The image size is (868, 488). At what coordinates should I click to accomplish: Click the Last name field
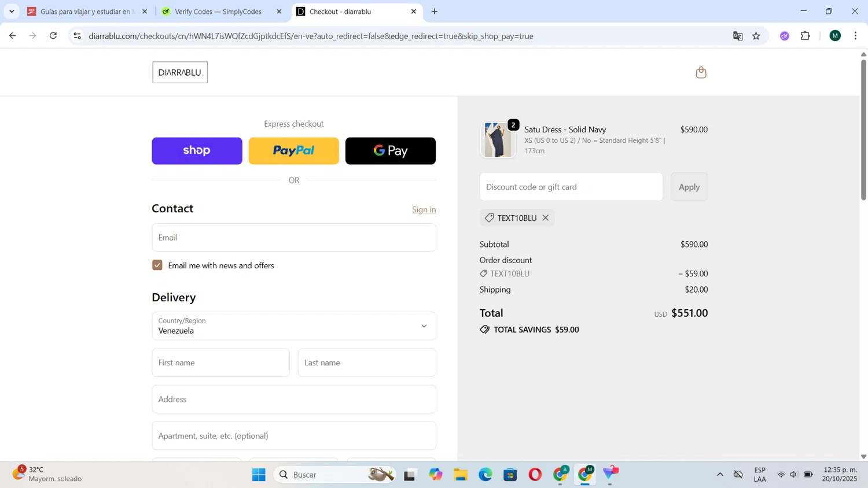367,363
